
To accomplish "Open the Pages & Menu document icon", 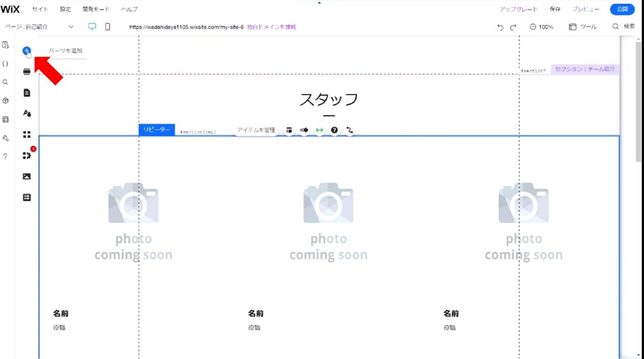I will pyautogui.click(x=26, y=93).
